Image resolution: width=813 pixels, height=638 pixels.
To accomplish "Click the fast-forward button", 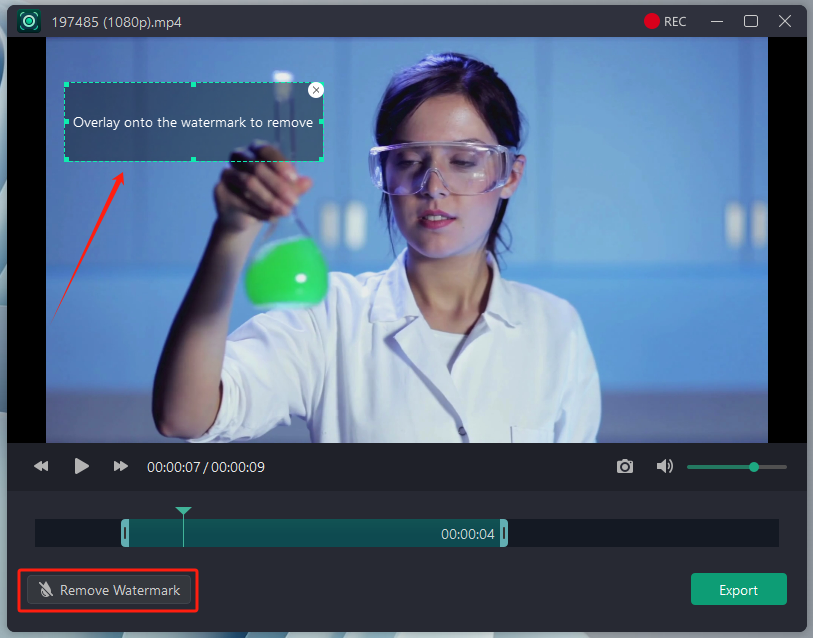I will 121,466.
